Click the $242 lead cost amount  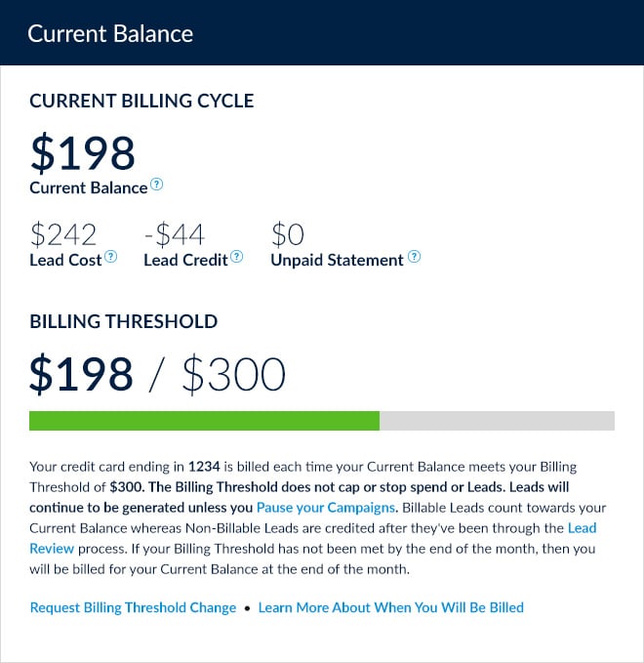click(x=63, y=234)
